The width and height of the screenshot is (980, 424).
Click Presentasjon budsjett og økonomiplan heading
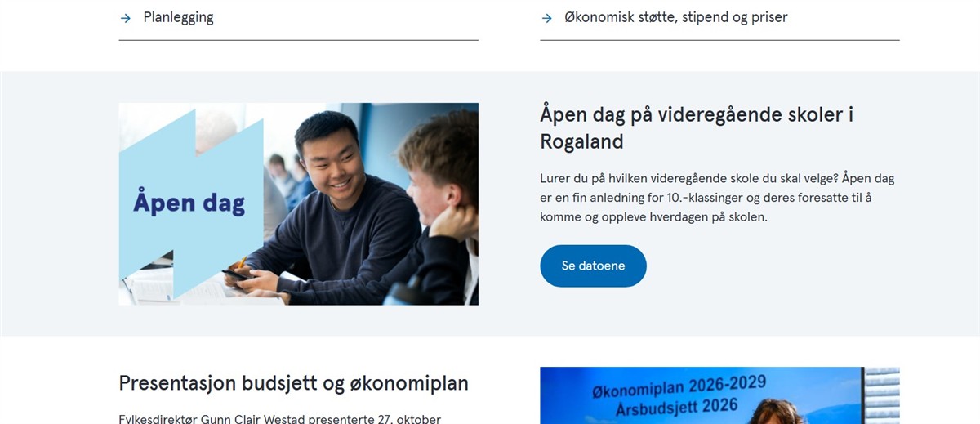tap(294, 383)
